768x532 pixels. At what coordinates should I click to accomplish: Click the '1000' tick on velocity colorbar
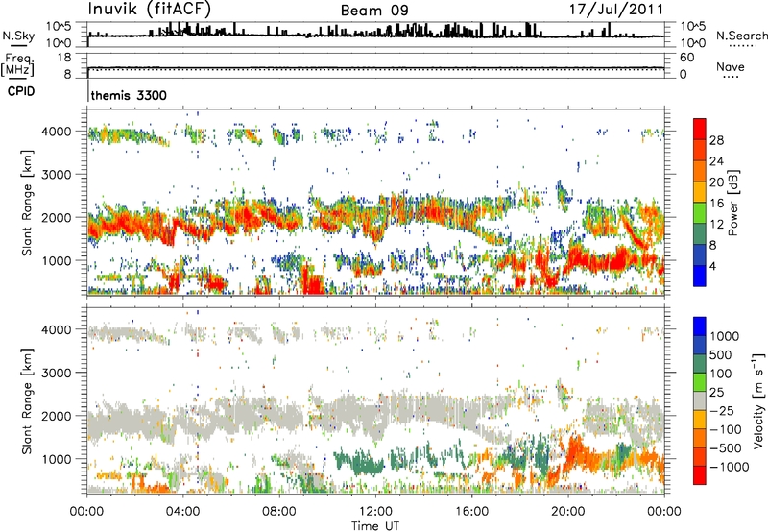tap(725, 336)
